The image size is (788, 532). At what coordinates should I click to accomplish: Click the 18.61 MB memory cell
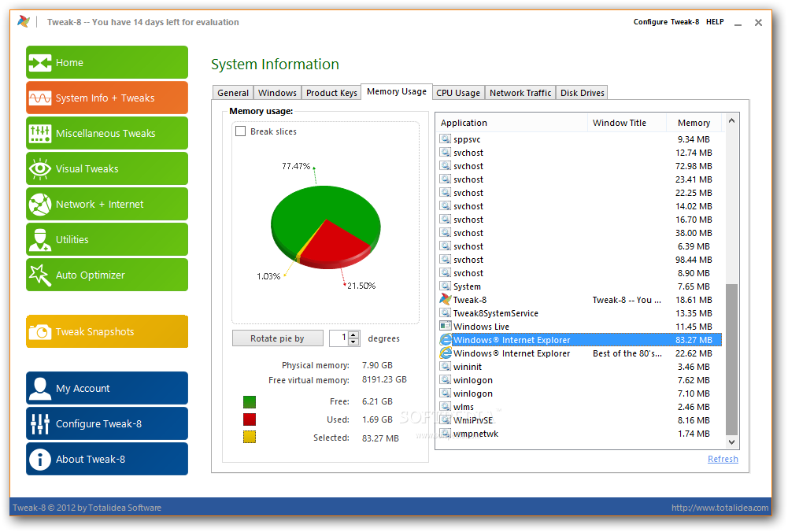(x=694, y=300)
